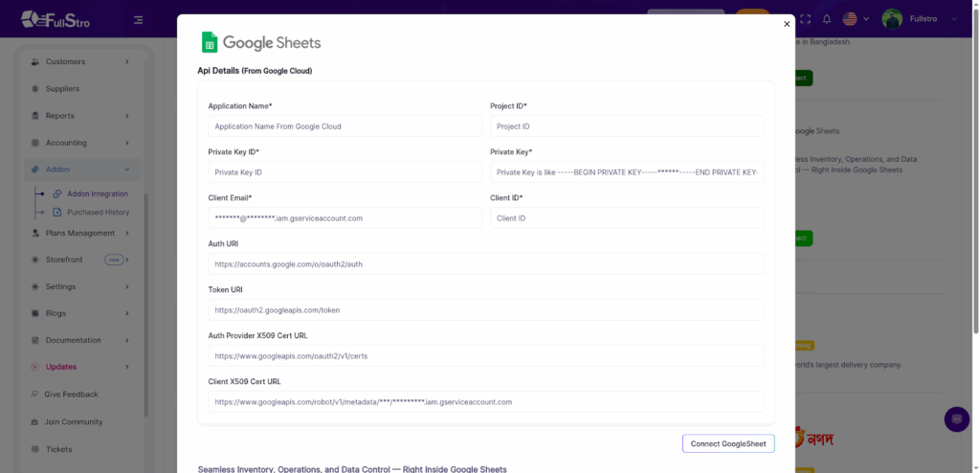Click the FullStro logo
980x473 pixels.
pos(56,19)
